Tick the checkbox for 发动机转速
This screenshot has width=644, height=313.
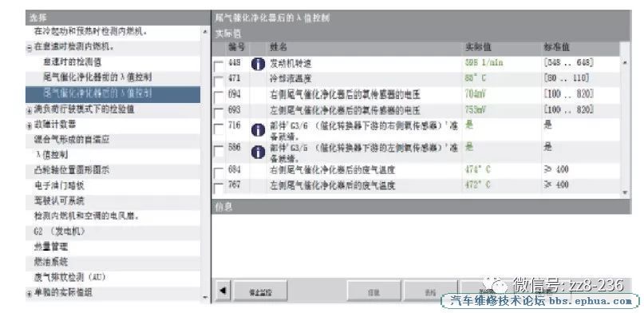point(219,66)
